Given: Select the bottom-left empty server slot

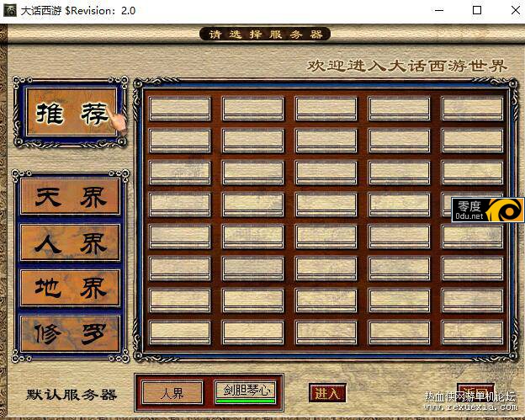Looking at the screenshot, I should tap(180, 332).
